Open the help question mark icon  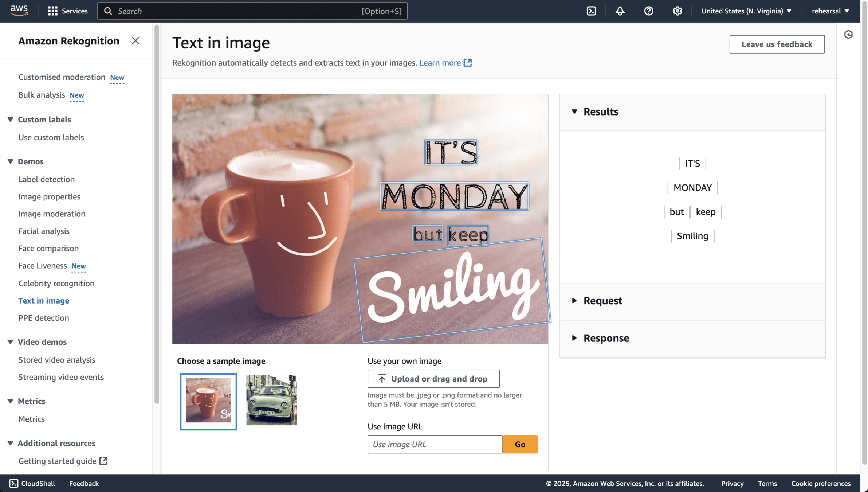[x=648, y=11]
